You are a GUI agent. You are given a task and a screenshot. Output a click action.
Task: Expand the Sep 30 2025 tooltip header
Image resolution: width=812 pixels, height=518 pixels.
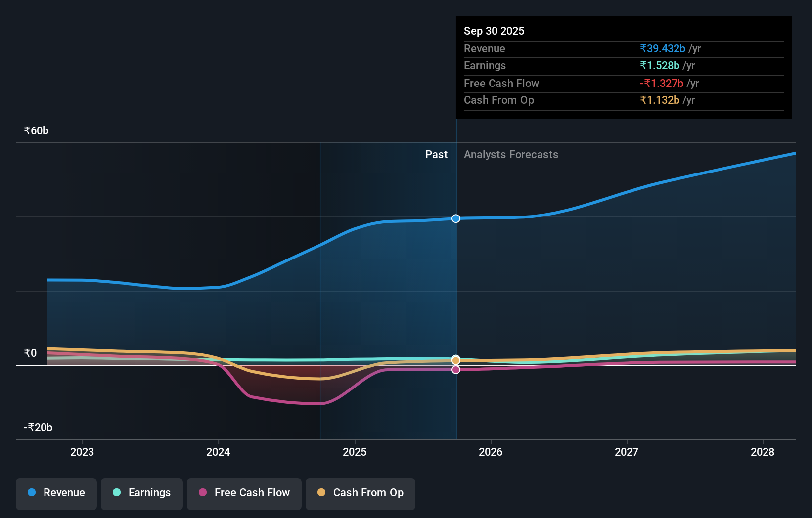pos(494,31)
